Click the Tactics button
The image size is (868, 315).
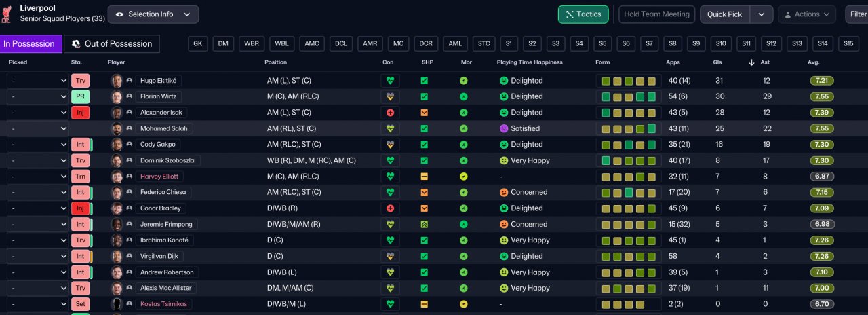[583, 14]
